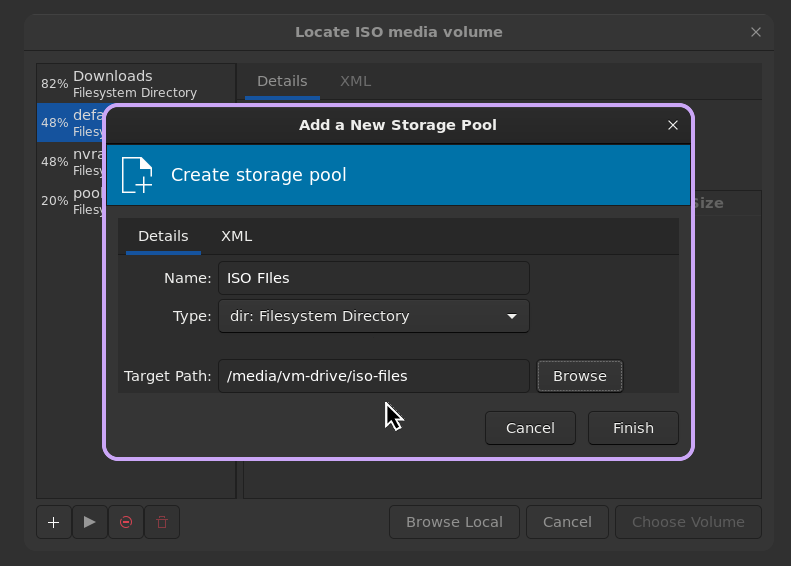Click the Browse Local button
The image size is (791, 566).
click(454, 522)
